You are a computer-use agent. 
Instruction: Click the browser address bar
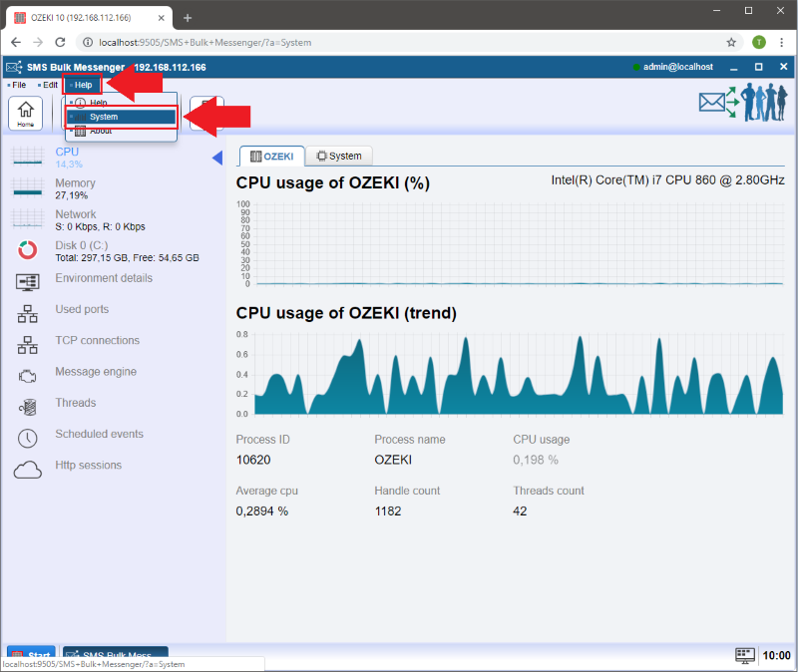coord(399,43)
